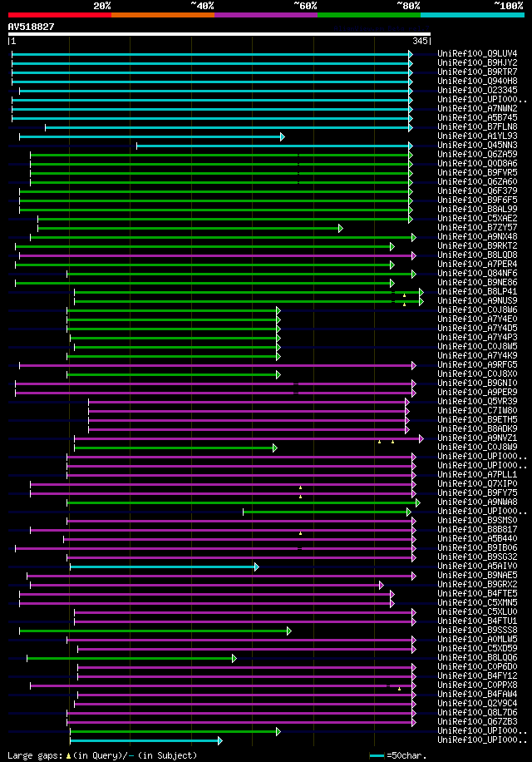
Task: Select the UniRef100_A9NVZ1 label
Action: click(x=477, y=438)
